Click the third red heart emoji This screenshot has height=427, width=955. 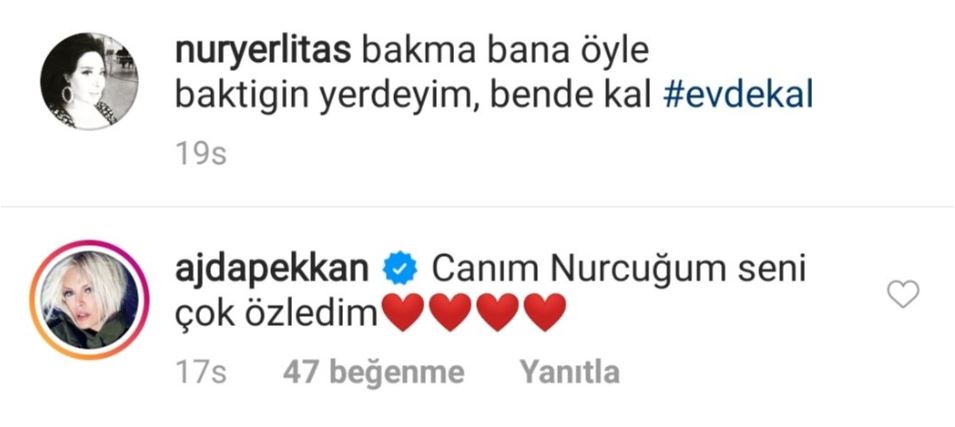click(498, 312)
